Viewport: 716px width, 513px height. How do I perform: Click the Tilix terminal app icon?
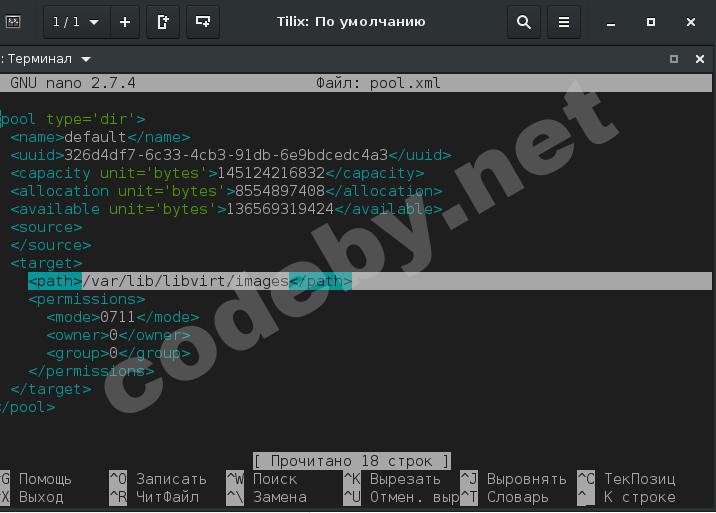pyautogui.click(x=14, y=21)
